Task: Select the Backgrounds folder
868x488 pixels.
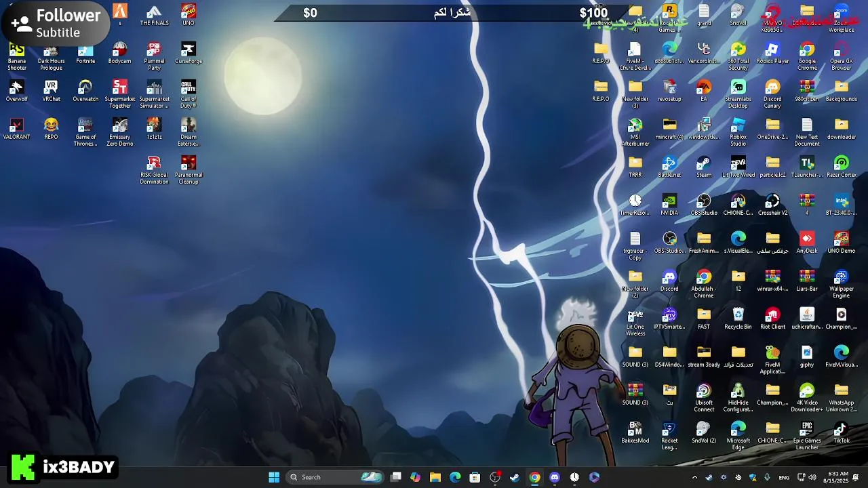Action: coord(842,91)
